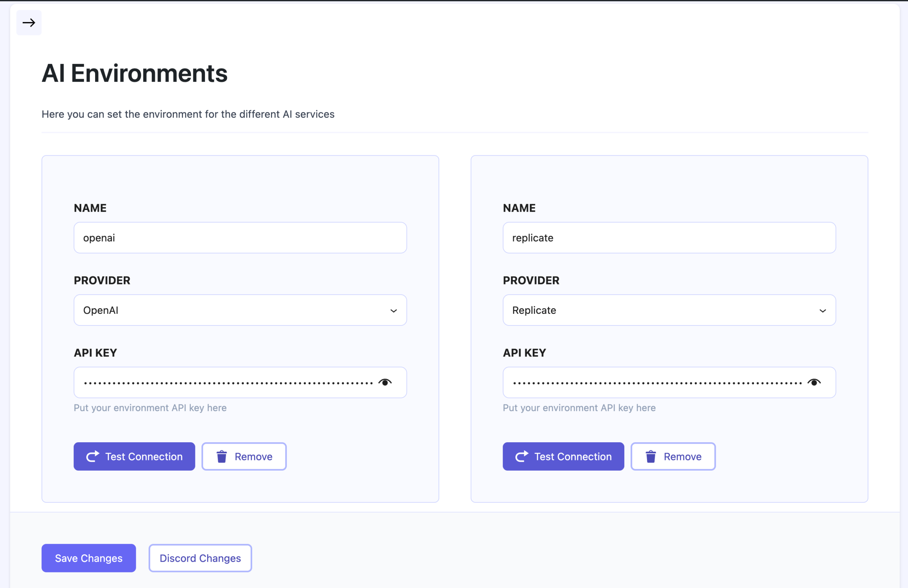Click trash icon in openai Remove button

pyautogui.click(x=222, y=456)
